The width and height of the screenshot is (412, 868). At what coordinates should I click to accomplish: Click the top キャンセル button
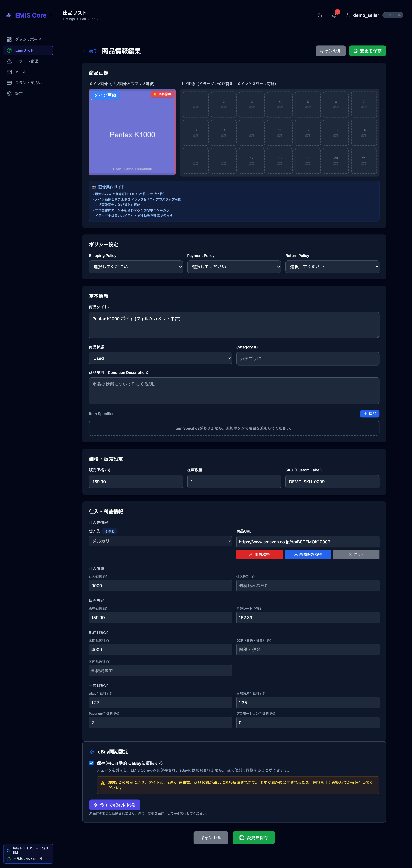(x=331, y=51)
